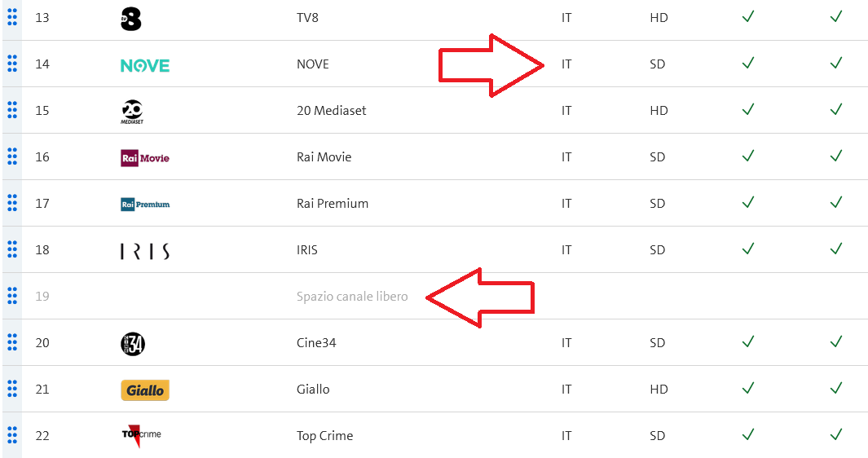
Task: Click drag handle of empty slot 19
Action: [x=12, y=296]
